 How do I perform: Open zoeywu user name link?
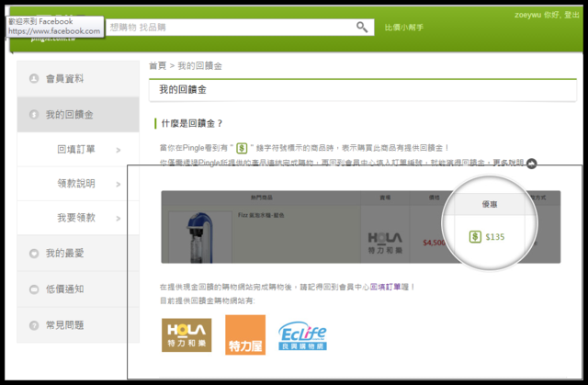tap(527, 15)
